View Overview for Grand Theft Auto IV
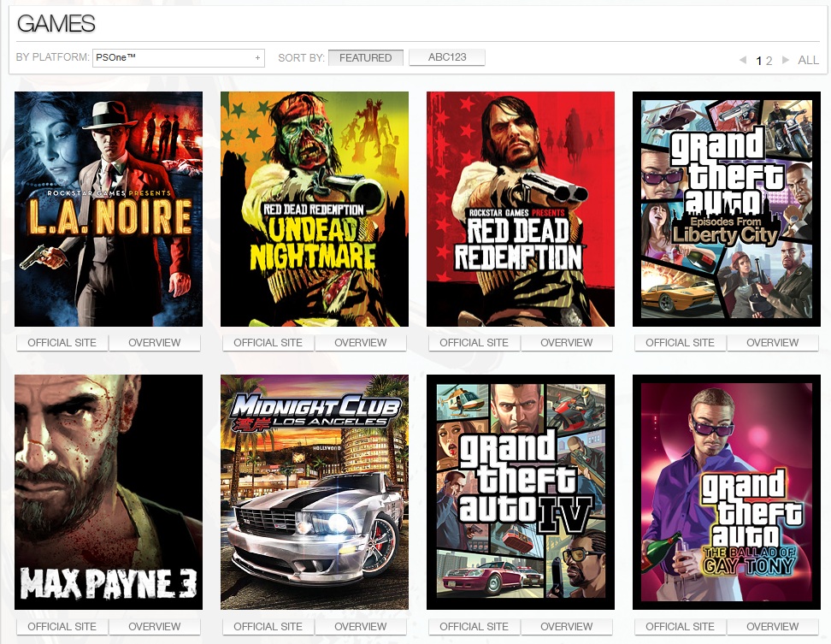 (x=566, y=627)
